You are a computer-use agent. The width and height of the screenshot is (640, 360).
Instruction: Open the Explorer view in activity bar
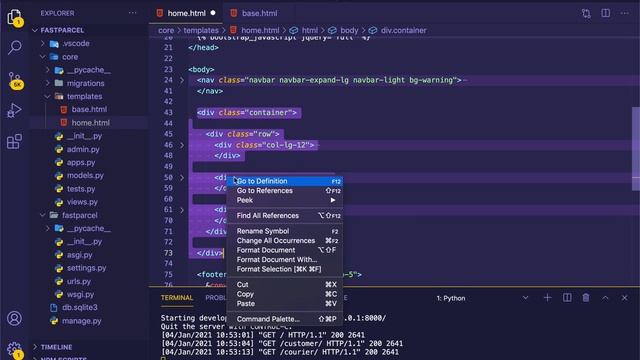pos(14,18)
